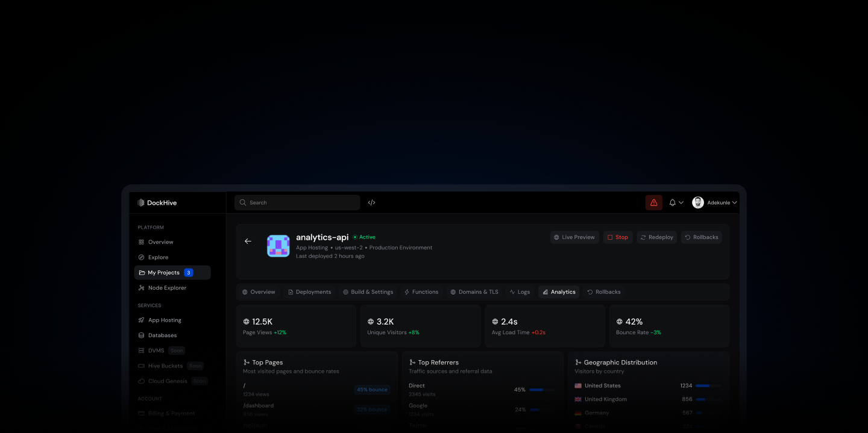868x433 pixels.
Task: Switch to the Logs tab
Action: (520, 292)
